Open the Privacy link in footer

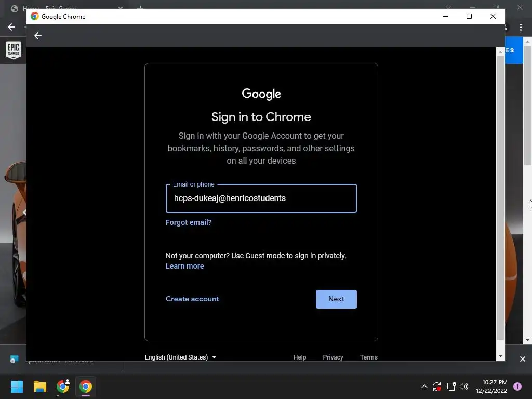pyautogui.click(x=333, y=357)
